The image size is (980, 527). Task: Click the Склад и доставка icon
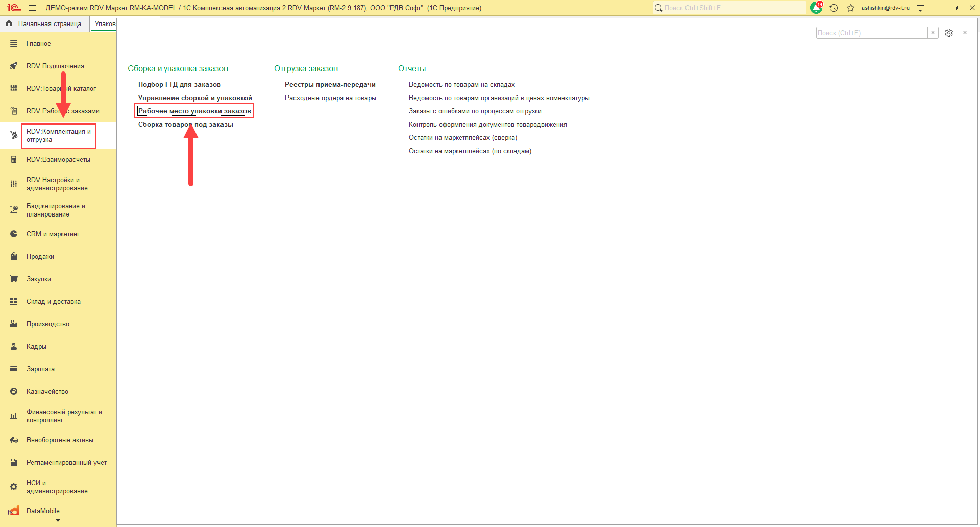pos(14,301)
